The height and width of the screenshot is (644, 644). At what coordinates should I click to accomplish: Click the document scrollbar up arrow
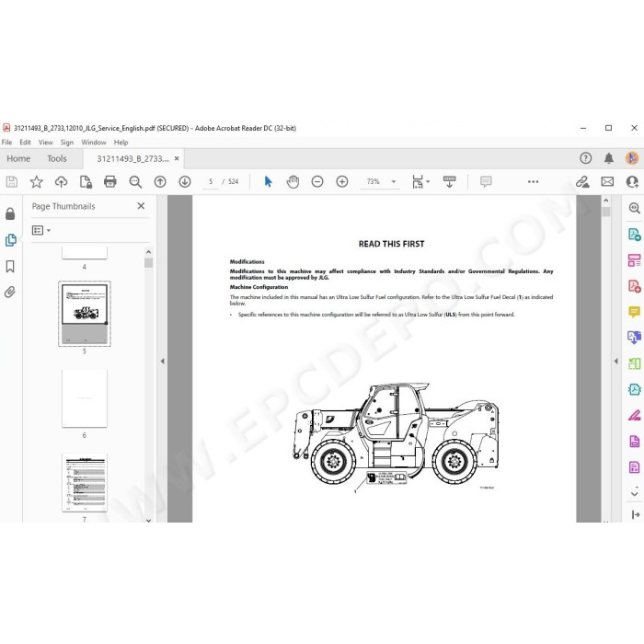coord(605,201)
